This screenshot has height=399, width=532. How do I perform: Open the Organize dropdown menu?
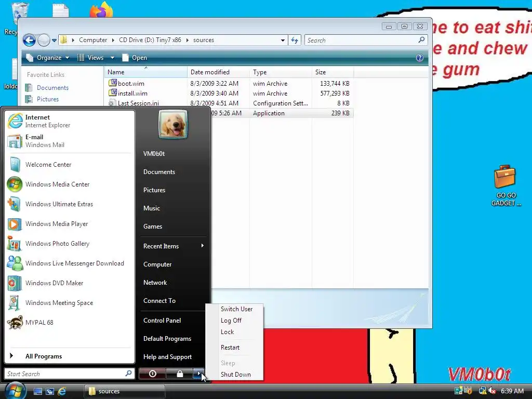coord(48,58)
